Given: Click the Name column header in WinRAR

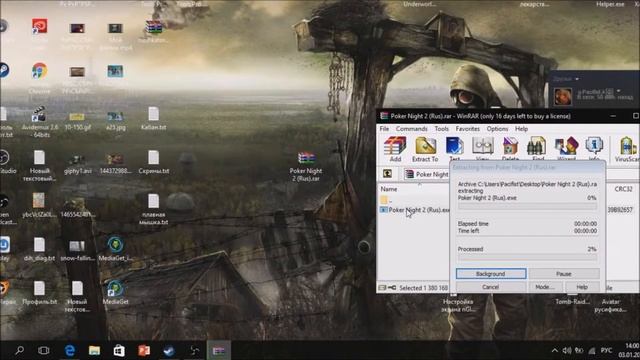Looking at the screenshot, I should click(389, 189).
